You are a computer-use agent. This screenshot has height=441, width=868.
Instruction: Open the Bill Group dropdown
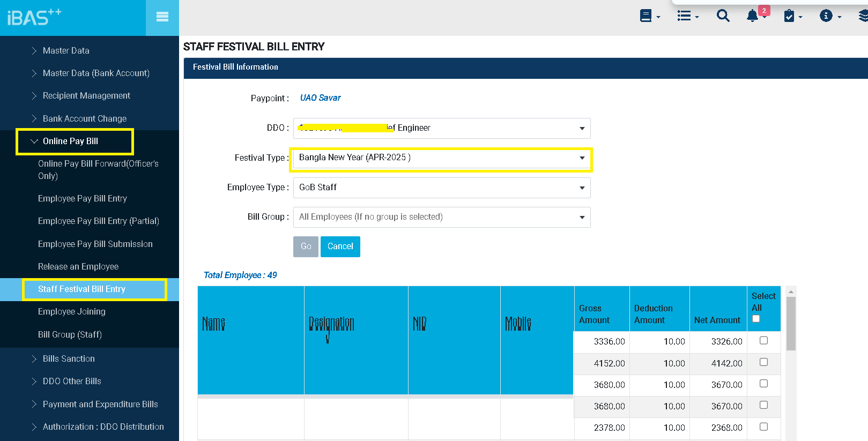tap(441, 217)
